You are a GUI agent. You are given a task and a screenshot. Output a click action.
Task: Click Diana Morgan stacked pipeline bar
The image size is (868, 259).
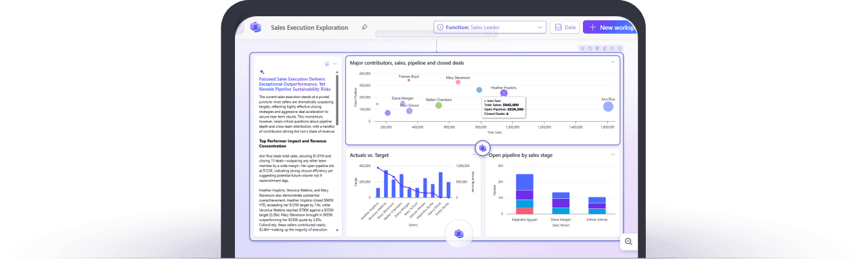(x=561, y=203)
